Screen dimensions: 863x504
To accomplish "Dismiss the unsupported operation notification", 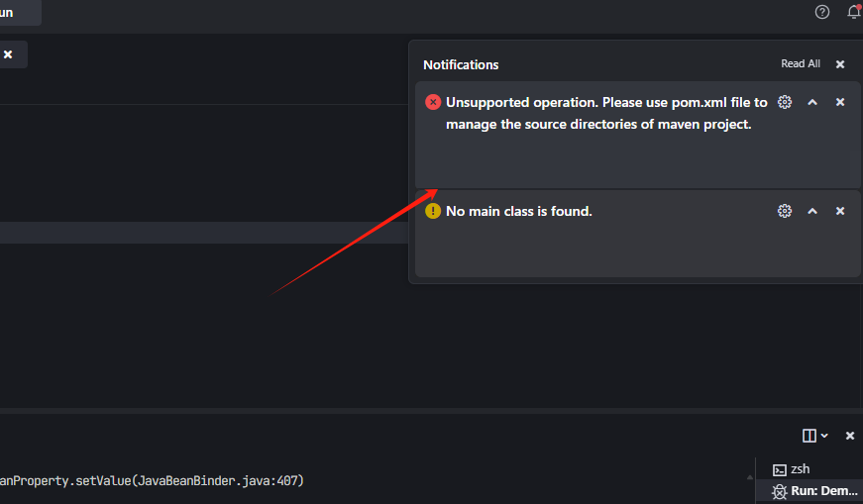I will tap(840, 102).
